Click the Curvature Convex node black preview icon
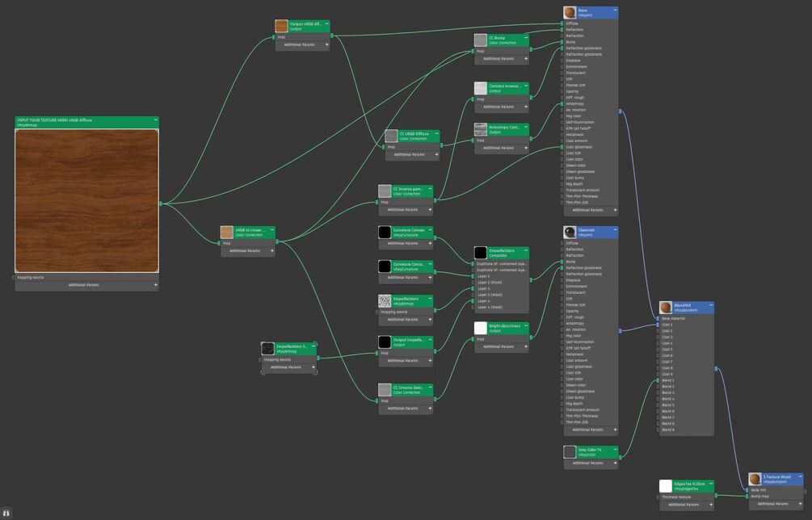This screenshot has width=812, height=520. [385, 233]
